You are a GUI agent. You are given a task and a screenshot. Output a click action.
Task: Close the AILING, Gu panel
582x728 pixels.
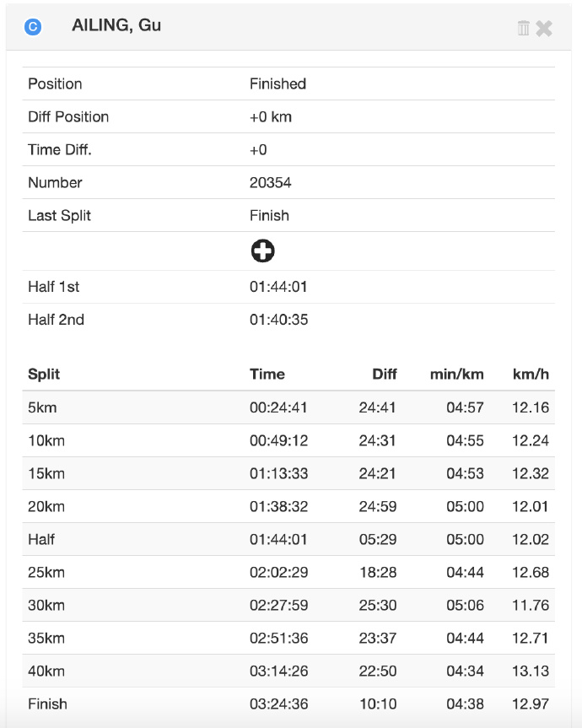pos(544,28)
